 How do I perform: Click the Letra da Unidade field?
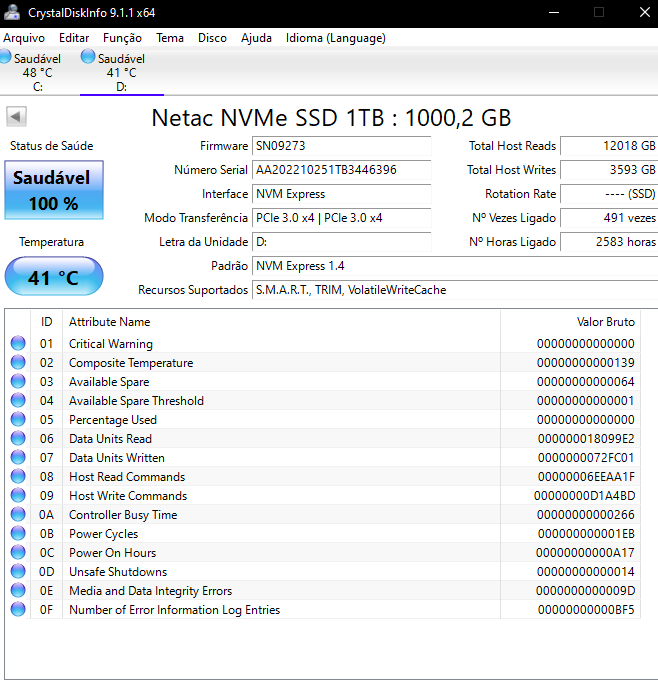[x=342, y=242]
